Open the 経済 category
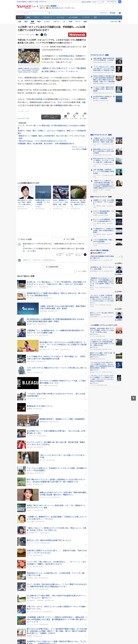 click(39, 21)
